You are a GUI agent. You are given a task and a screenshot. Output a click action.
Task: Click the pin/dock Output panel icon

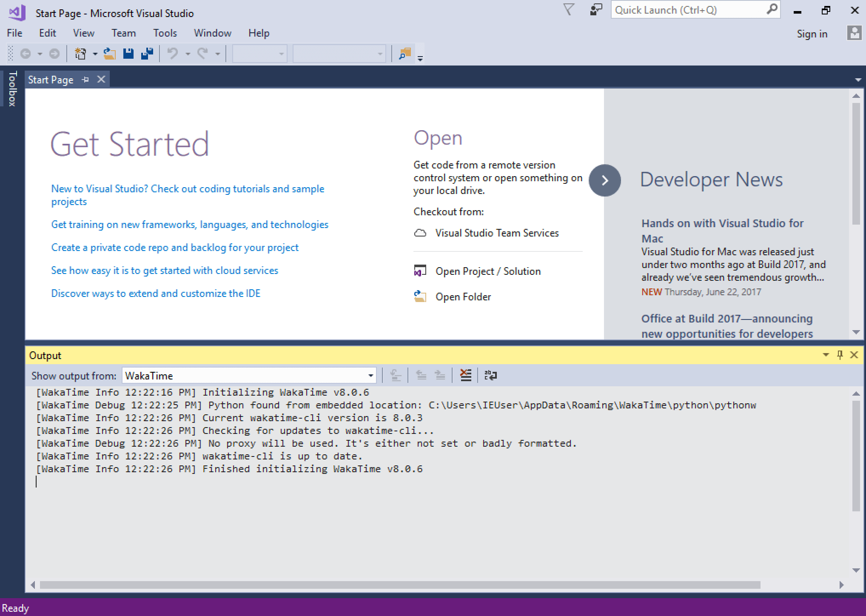click(839, 355)
